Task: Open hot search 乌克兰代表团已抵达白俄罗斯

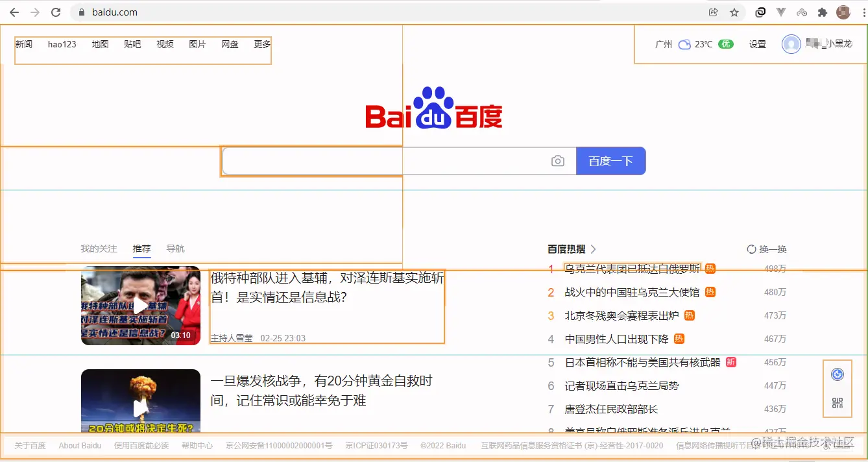Action: pos(633,269)
